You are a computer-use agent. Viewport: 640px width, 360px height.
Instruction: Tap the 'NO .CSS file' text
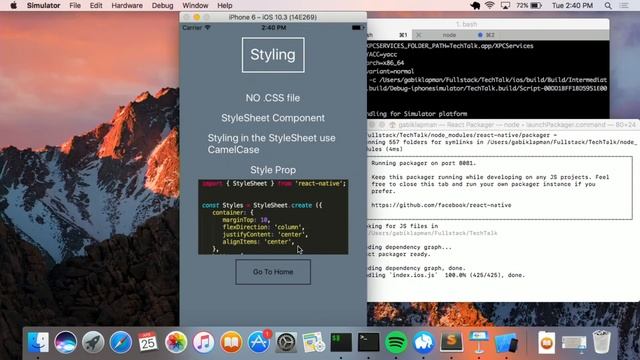[x=273, y=98]
